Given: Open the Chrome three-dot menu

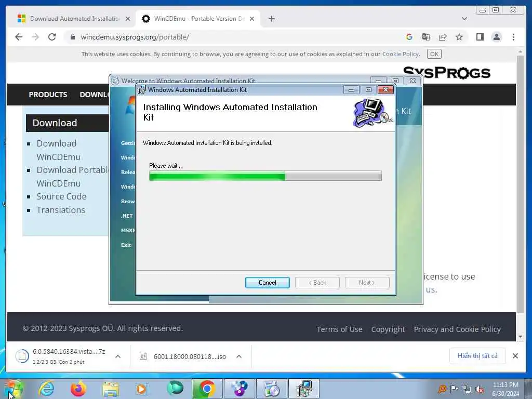Looking at the screenshot, I should [x=513, y=37].
